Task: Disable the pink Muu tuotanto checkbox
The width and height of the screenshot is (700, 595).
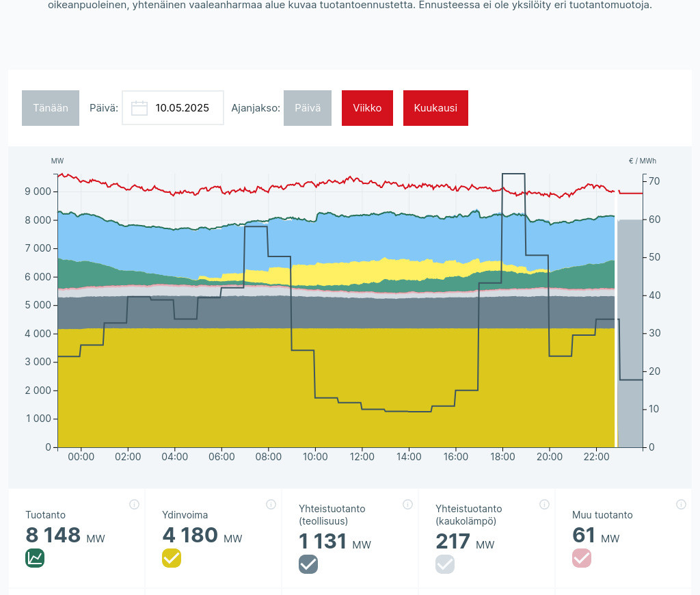Action: [x=582, y=558]
